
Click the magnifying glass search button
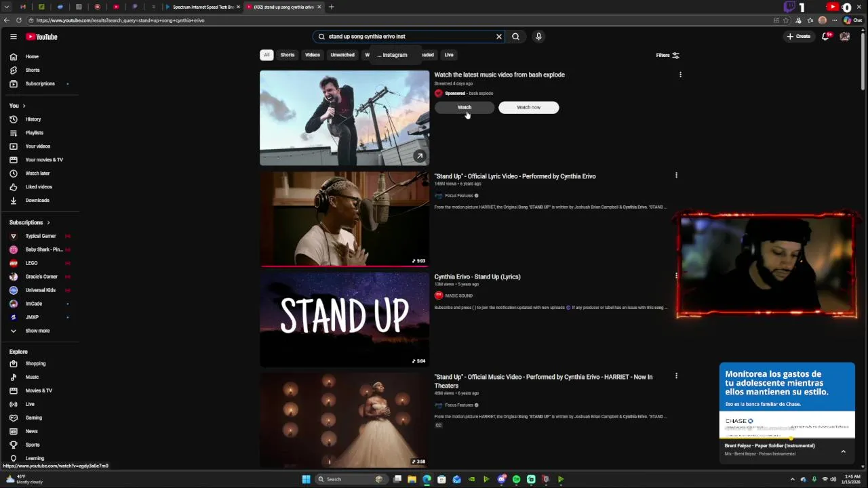(x=515, y=37)
